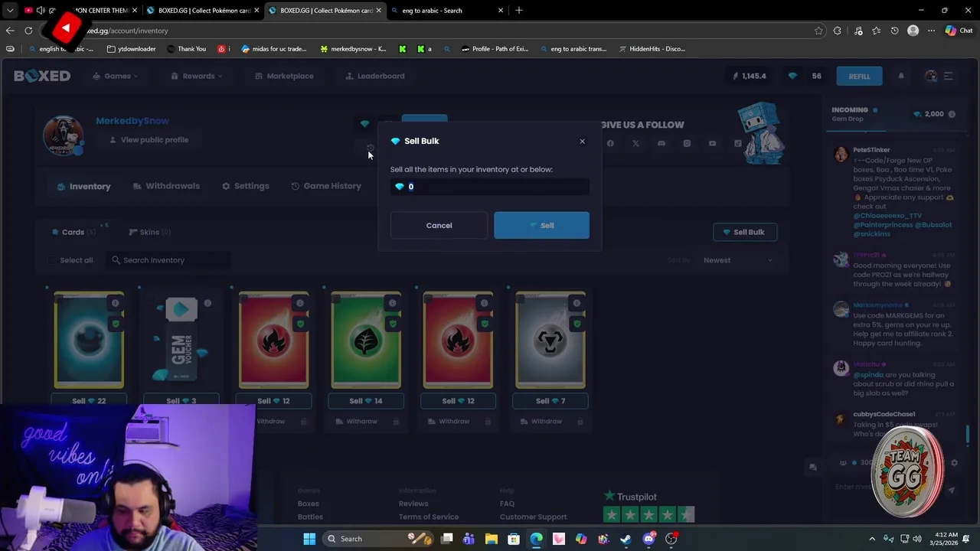Open the Facebook social icon

(x=610, y=143)
